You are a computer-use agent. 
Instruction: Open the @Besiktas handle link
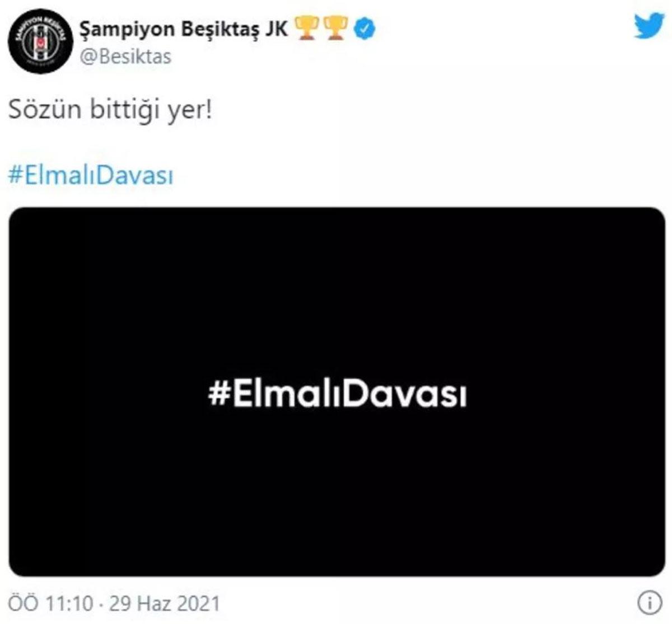point(126,57)
